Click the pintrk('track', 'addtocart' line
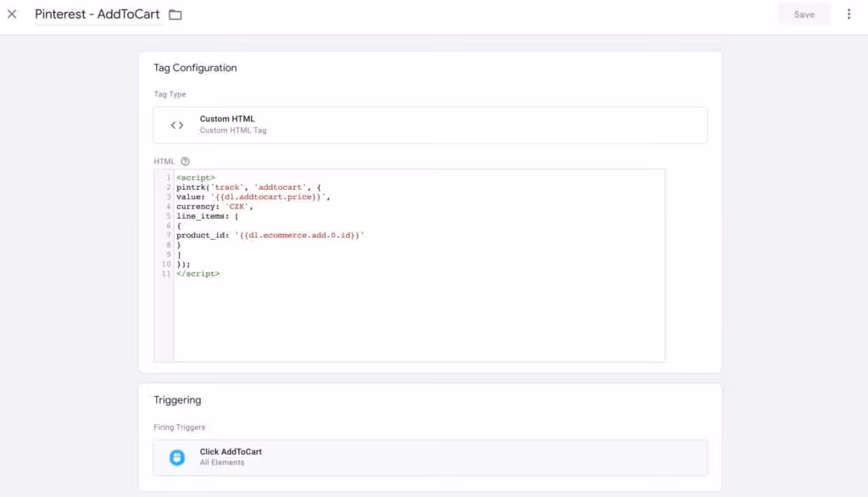 pyautogui.click(x=248, y=187)
